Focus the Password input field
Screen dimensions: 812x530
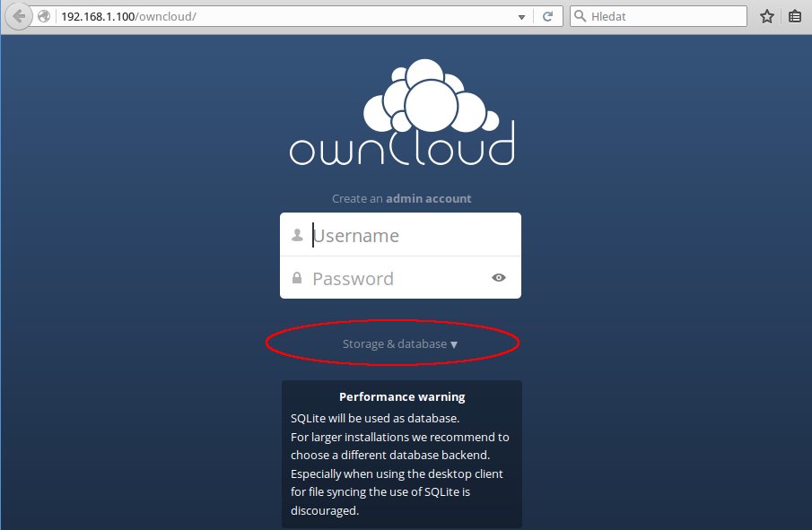395,278
